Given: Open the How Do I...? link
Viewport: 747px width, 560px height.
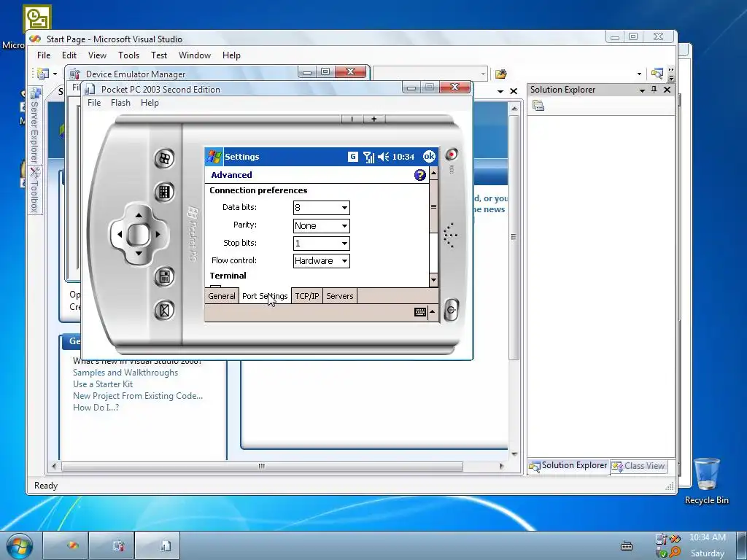Looking at the screenshot, I should tap(96, 407).
